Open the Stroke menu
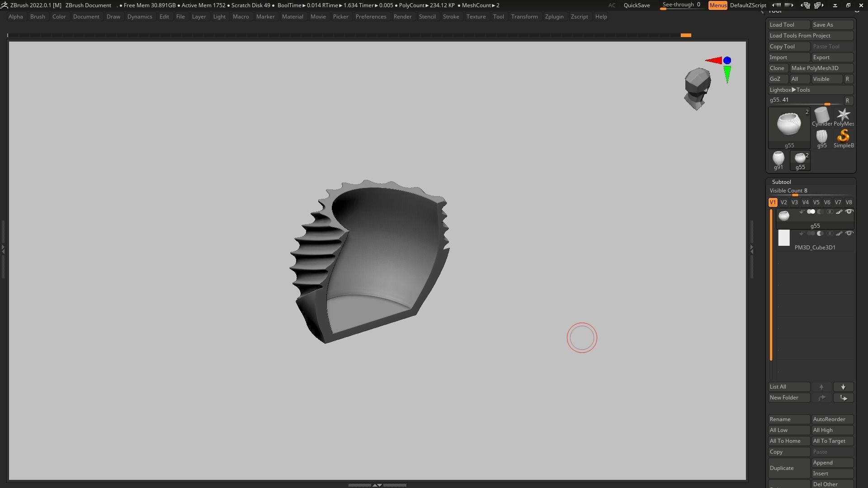 (450, 17)
